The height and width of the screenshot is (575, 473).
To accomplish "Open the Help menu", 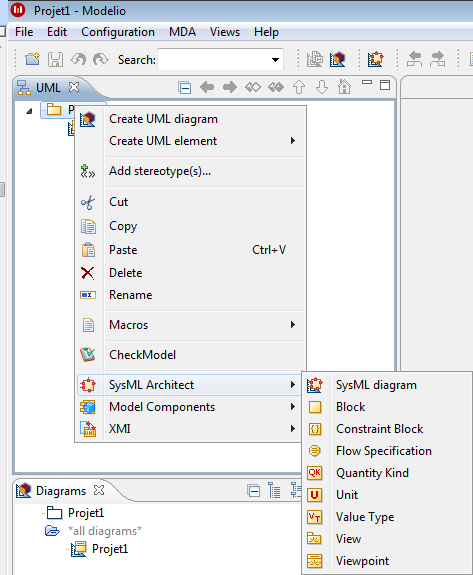I will coord(266,32).
